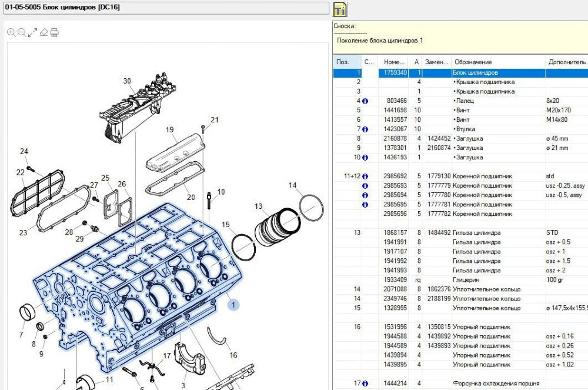
Task: Click the 01-05-5005 Блок цилиндров title field
Action: tap(165, 8)
